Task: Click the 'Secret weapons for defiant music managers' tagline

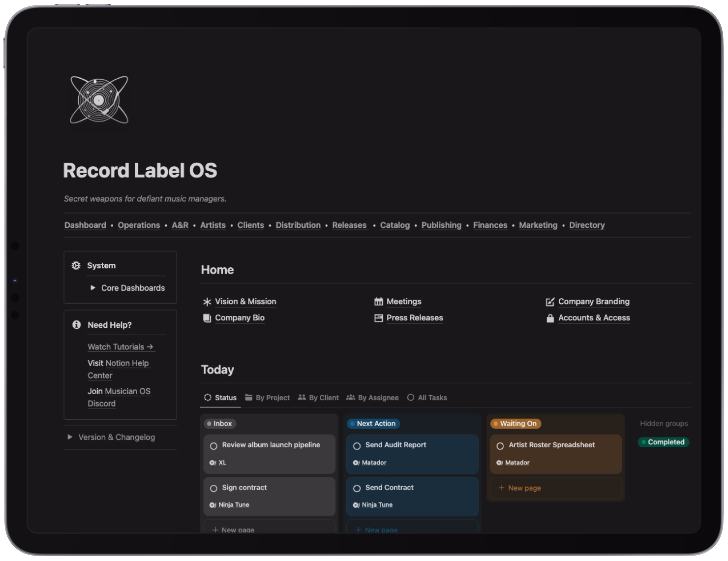Action: pos(145,199)
